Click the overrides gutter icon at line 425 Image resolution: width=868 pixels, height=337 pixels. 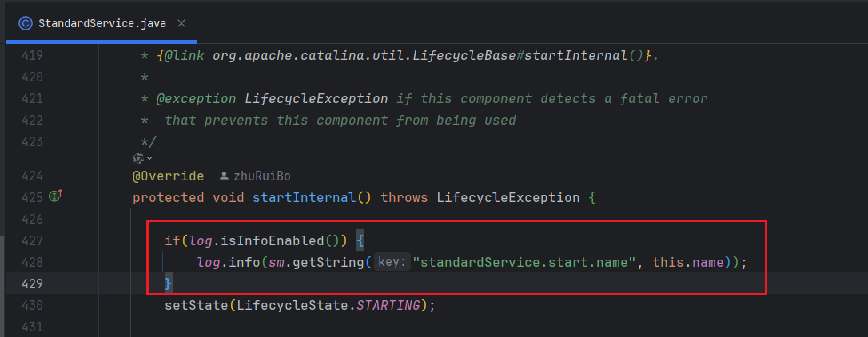click(56, 196)
